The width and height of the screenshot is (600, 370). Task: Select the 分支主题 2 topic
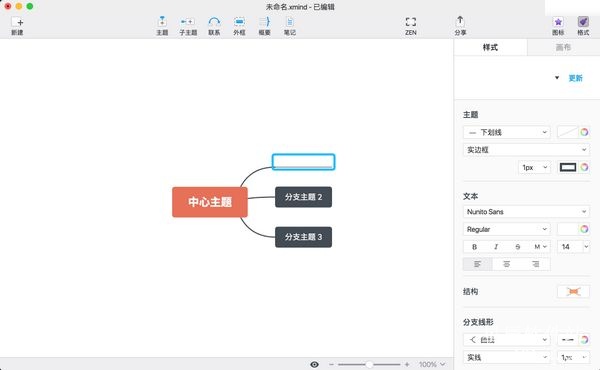(x=303, y=197)
